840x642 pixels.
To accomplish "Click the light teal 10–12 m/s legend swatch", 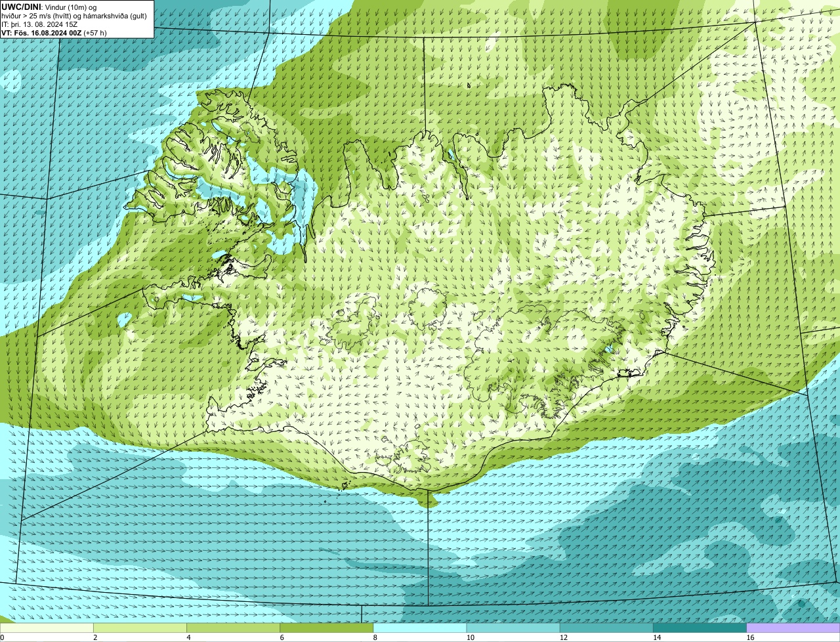I will coord(513,628).
